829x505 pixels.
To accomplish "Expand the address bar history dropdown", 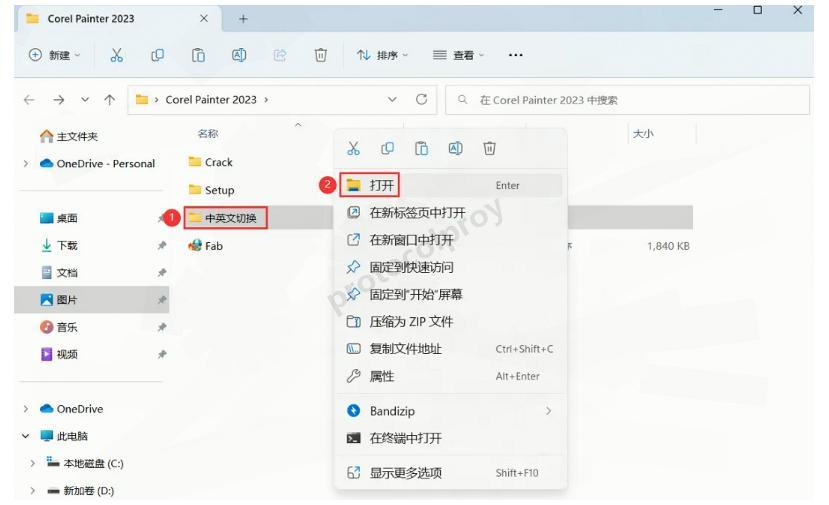I will point(392,99).
